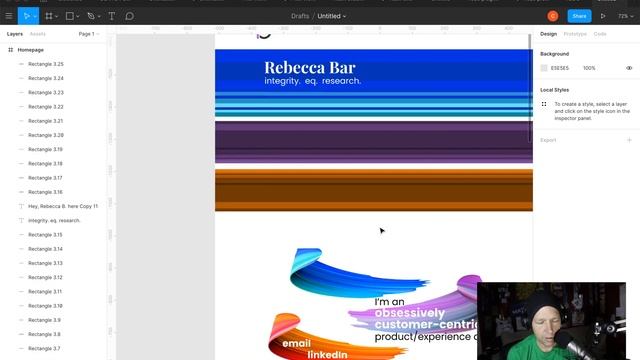Image resolution: width=640 pixels, height=360 pixels.
Task: Click the email text on orange brush stroke
Action: point(296,343)
